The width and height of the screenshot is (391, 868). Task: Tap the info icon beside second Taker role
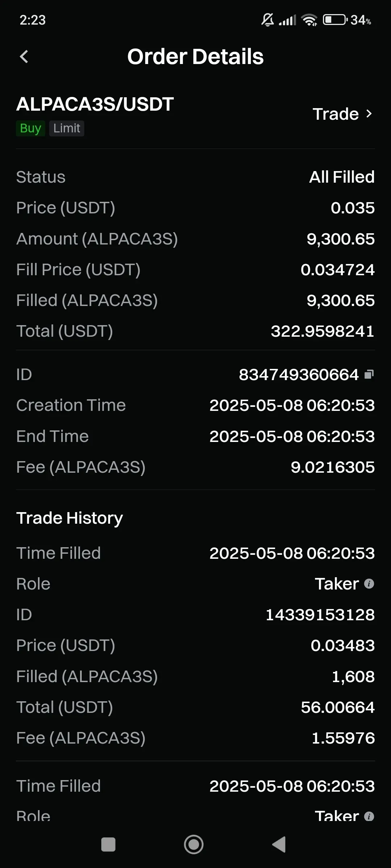(369, 816)
